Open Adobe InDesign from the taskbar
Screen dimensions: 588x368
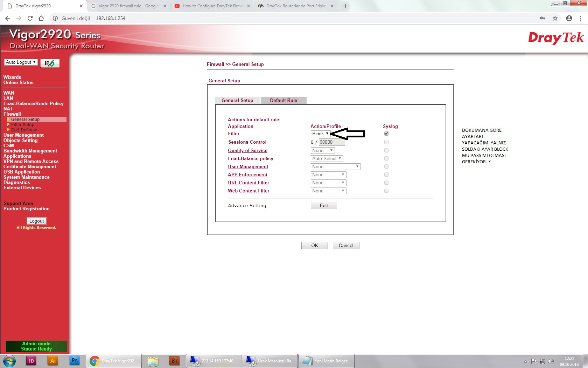click(x=31, y=361)
